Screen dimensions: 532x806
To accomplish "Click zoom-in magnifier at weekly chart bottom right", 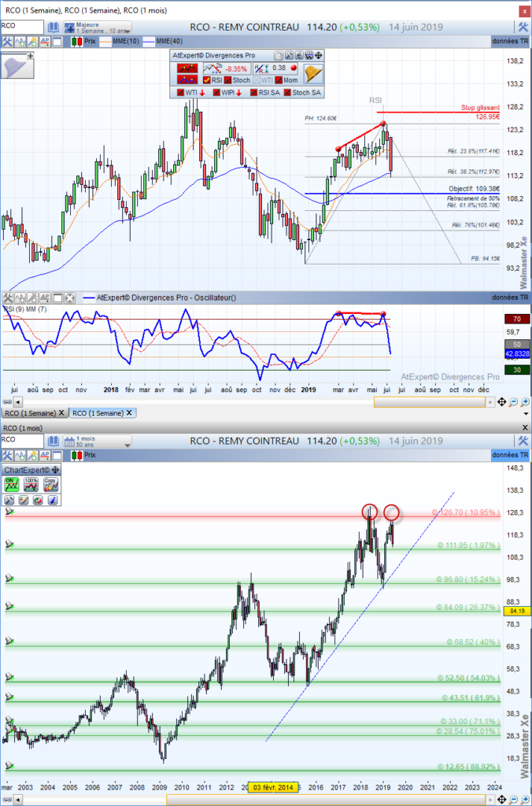I will point(525,402).
